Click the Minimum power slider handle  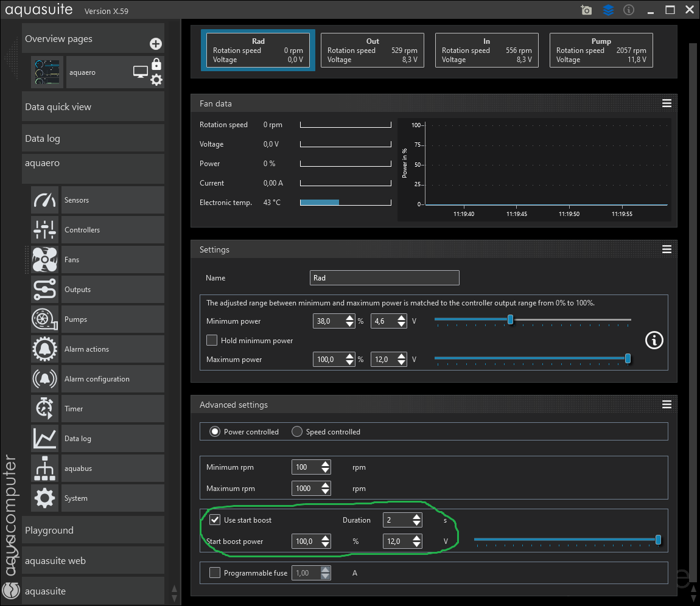(x=510, y=320)
